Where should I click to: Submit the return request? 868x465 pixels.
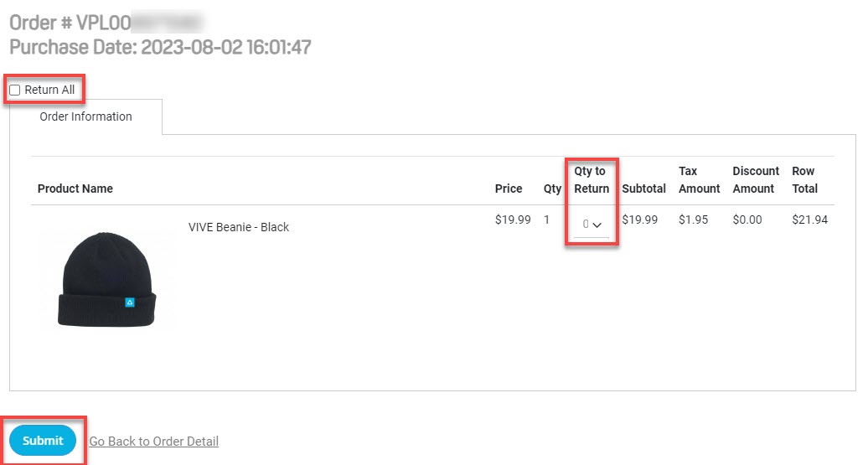click(43, 441)
